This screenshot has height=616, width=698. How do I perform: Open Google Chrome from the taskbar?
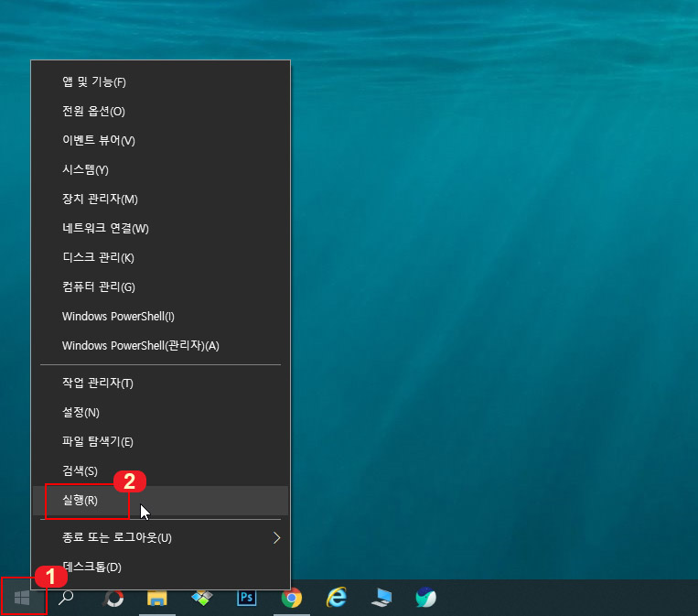pos(292,598)
